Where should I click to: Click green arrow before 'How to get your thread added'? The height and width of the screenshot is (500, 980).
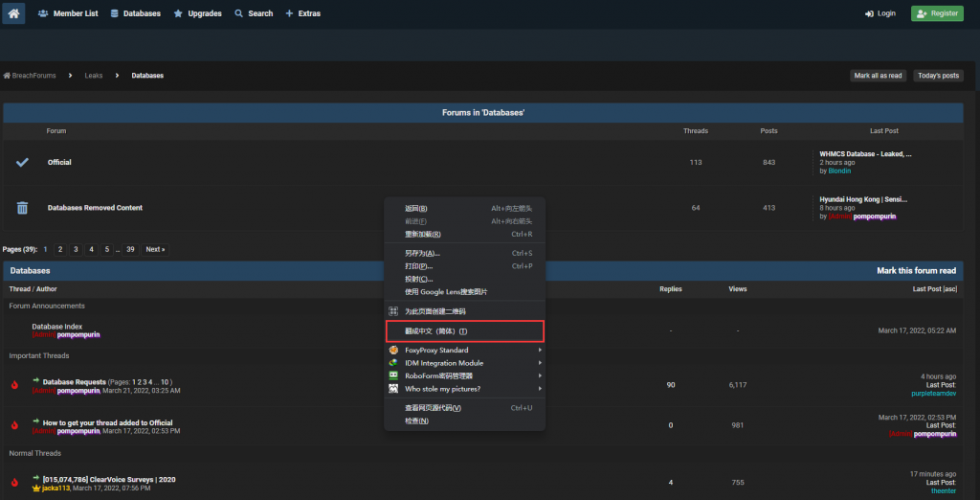[36, 421]
